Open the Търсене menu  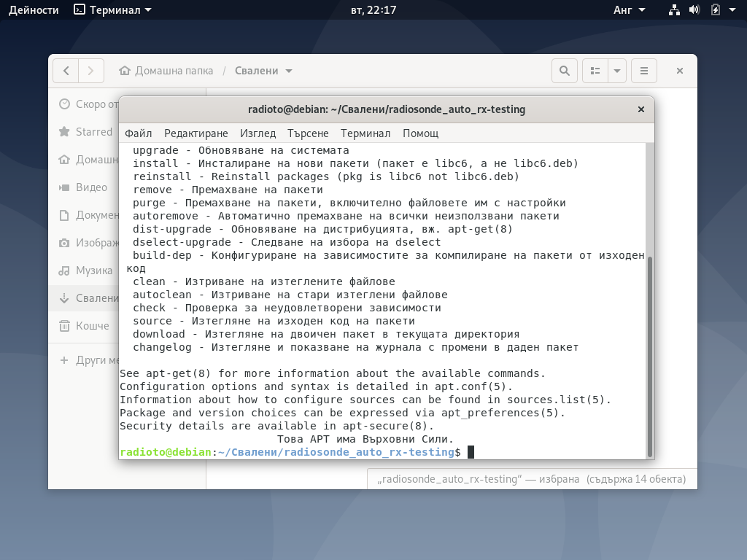[x=308, y=133]
